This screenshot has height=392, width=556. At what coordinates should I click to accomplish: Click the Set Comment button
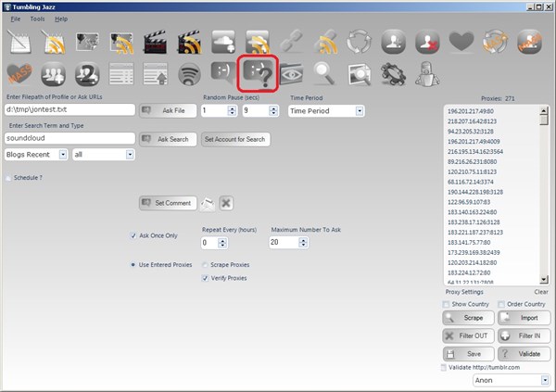click(168, 203)
